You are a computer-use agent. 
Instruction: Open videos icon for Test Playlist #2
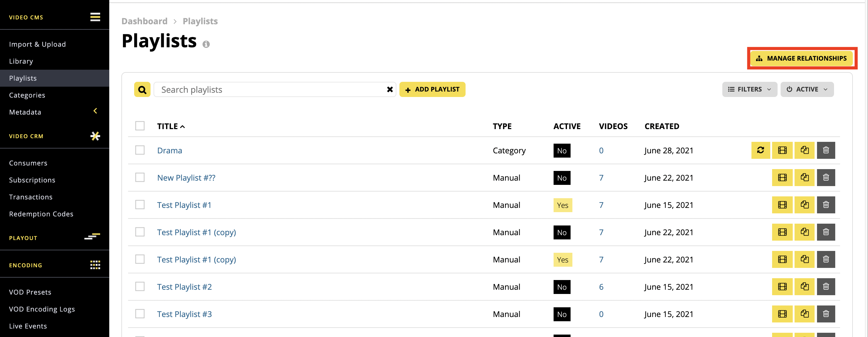pyautogui.click(x=782, y=287)
